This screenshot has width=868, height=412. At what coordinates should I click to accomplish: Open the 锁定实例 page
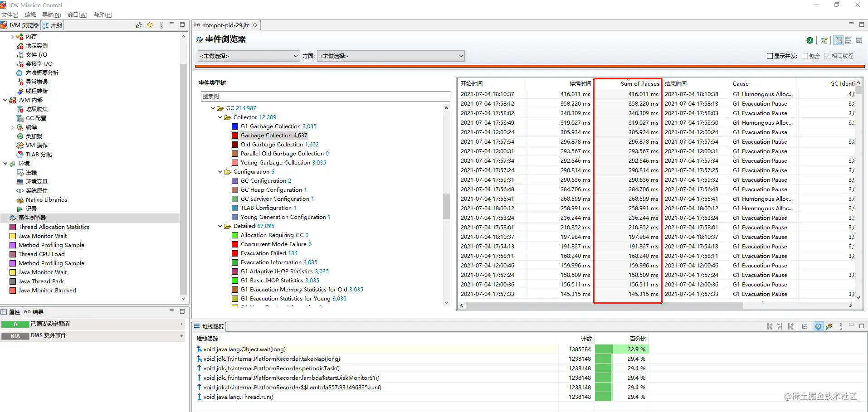pos(36,46)
